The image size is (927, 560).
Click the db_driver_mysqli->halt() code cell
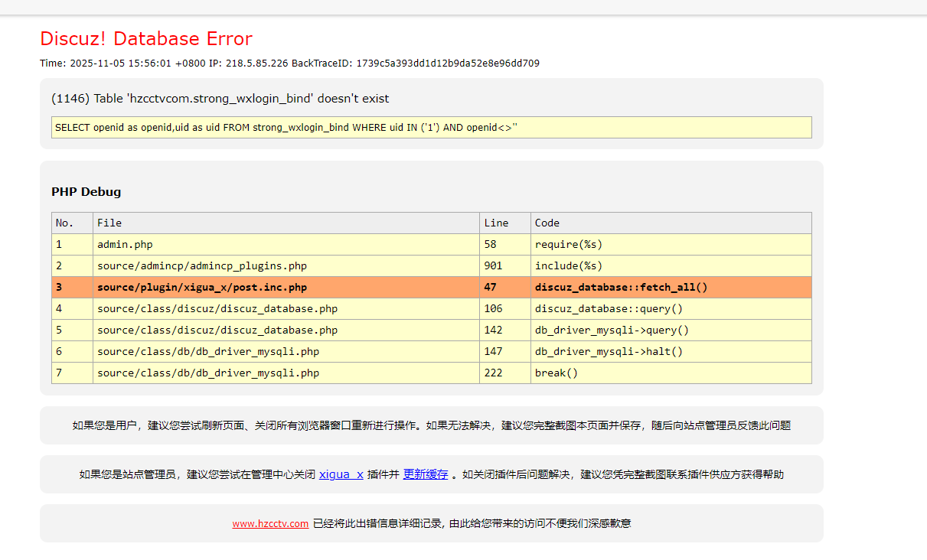click(671, 352)
